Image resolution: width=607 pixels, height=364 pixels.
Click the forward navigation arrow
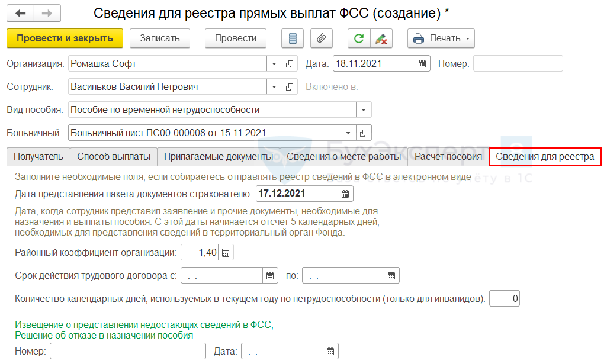pyautogui.click(x=47, y=13)
